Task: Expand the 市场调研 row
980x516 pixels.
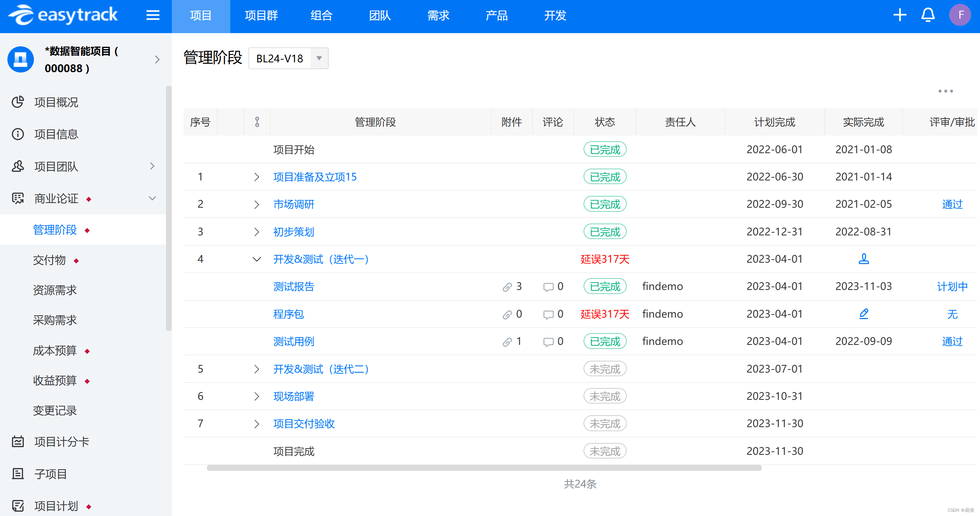Action: pos(256,204)
